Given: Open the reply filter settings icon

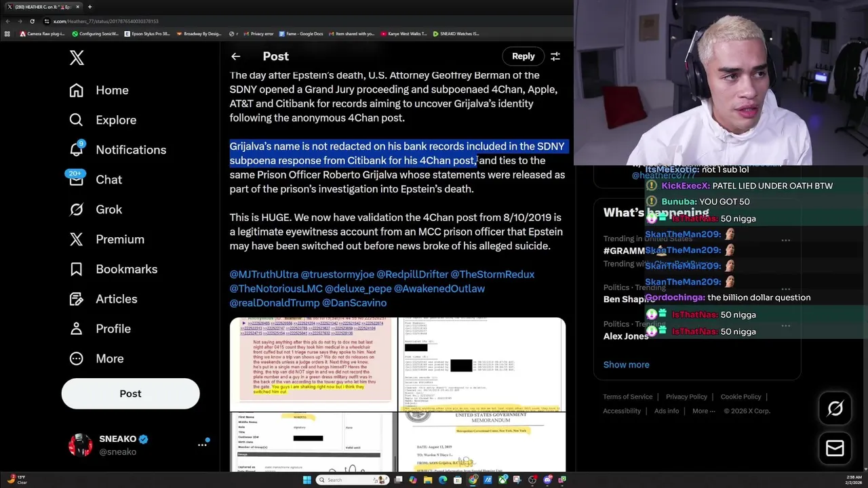Looking at the screenshot, I should pyautogui.click(x=555, y=56).
